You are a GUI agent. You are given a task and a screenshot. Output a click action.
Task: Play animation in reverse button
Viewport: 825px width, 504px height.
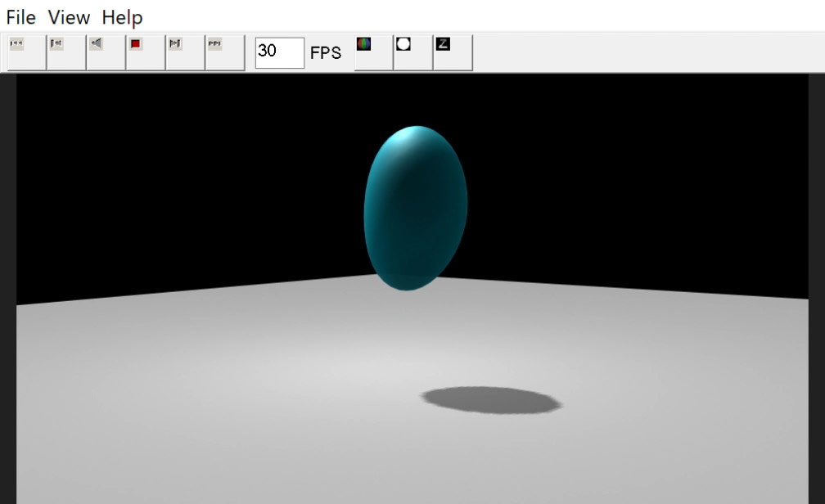[106, 52]
